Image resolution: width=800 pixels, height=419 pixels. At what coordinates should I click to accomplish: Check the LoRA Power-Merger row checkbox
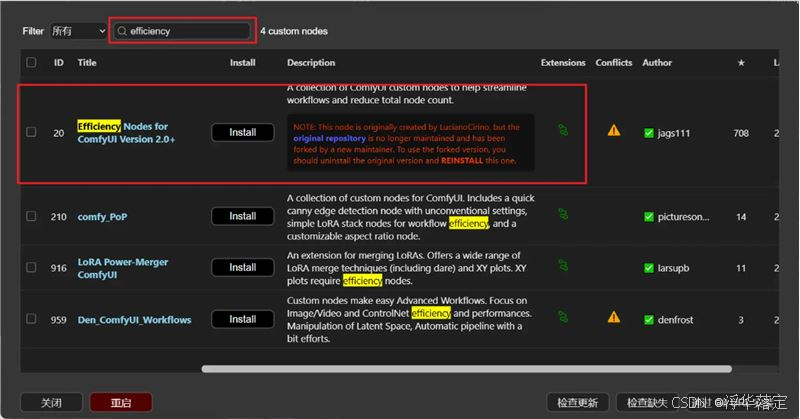point(31,267)
